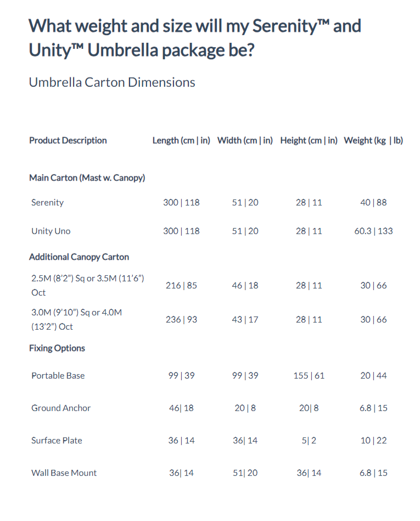Click the Length (cm | in) column header

coord(181,141)
